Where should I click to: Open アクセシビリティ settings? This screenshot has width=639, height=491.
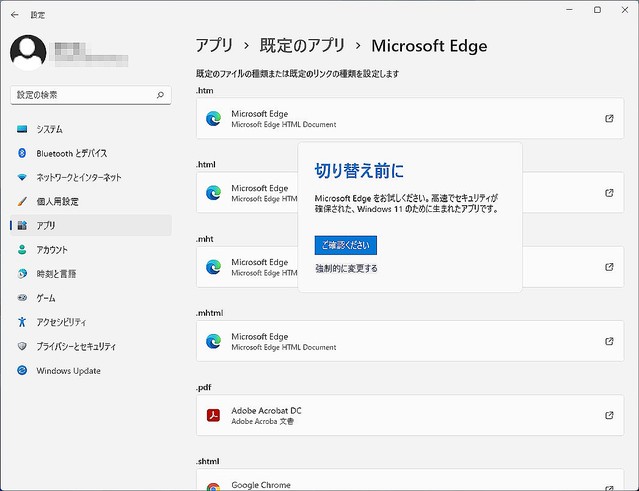coord(90,322)
